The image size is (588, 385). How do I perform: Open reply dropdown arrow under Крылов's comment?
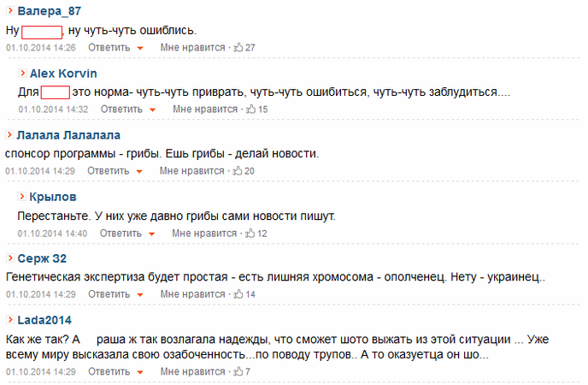point(151,234)
